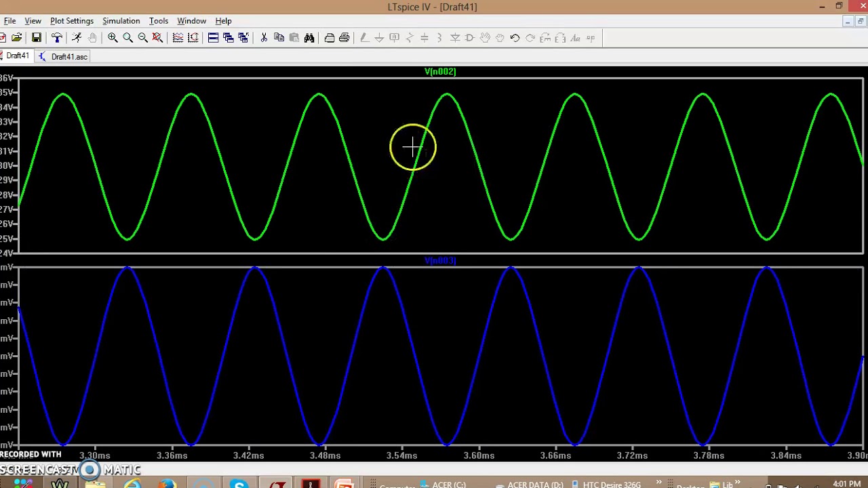Cascade windows with toolbar icon
The width and height of the screenshot is (868, 488).
(228, 38)
